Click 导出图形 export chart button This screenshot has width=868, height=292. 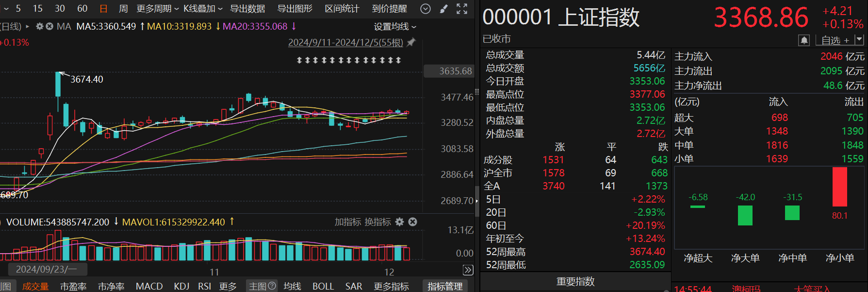(295, 9)
